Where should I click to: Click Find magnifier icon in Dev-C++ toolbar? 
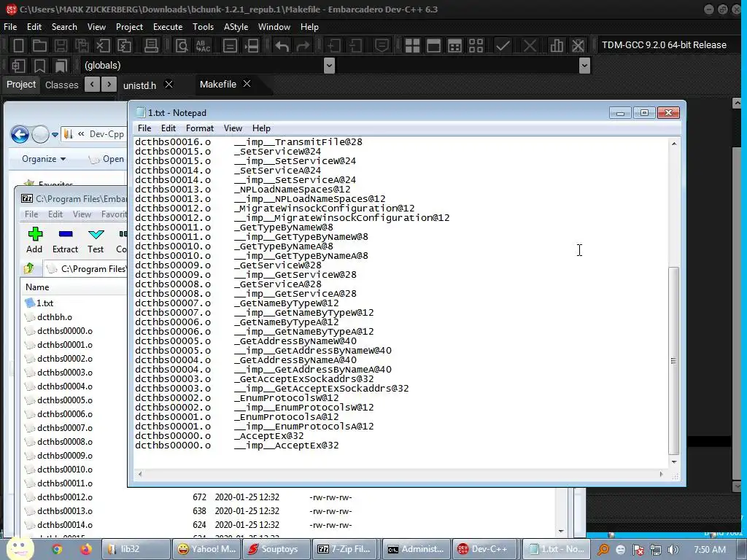pyautogui.click(x=182, y=45)
